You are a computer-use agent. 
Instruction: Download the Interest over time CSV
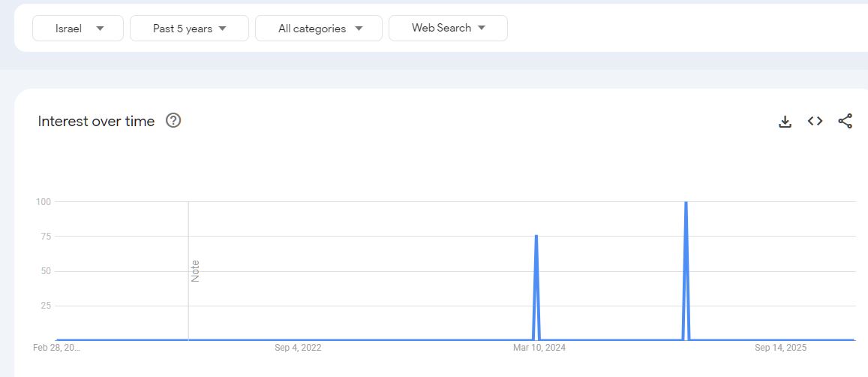(x=785, y=122)
